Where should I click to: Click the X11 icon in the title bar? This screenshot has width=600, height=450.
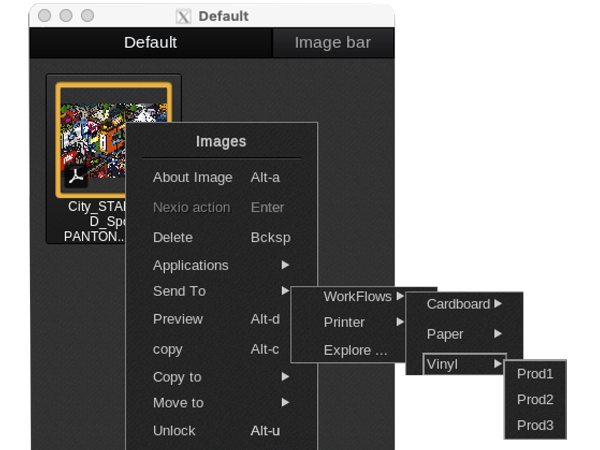pos(183,16)
